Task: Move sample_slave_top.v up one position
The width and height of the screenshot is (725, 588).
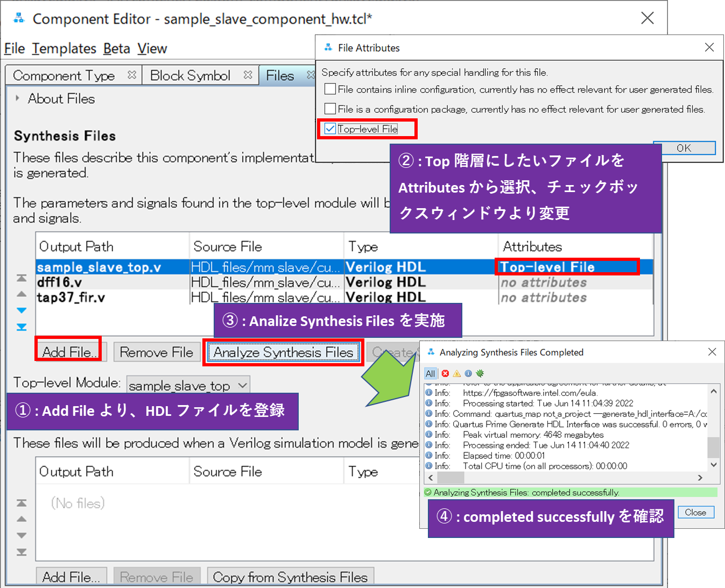Action: click(x=21, y=294)
